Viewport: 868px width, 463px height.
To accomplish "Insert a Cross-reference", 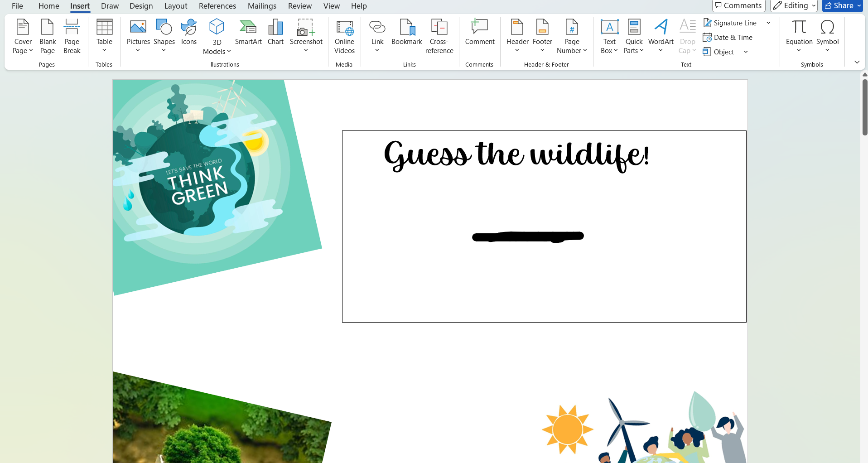I will 439,36.
